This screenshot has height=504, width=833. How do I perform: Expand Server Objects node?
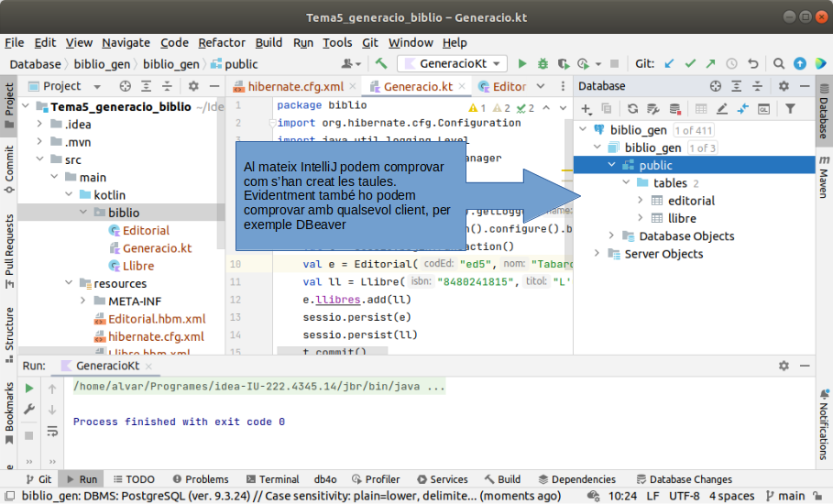click(597, 253)
